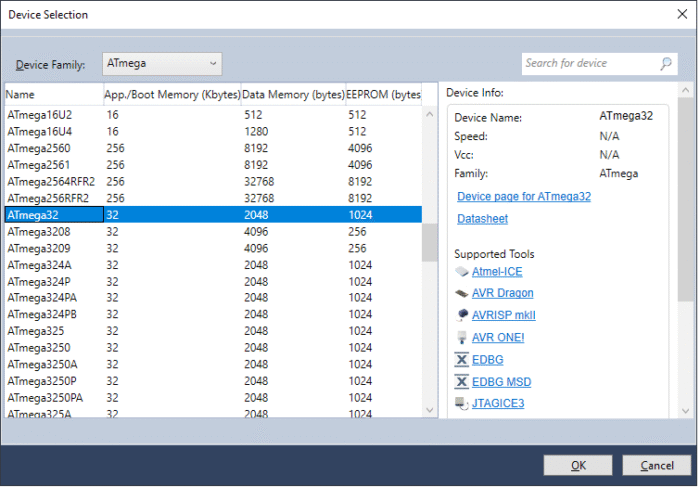
Task: Select the ATmega16U2 row
Action: click(213, 115)
